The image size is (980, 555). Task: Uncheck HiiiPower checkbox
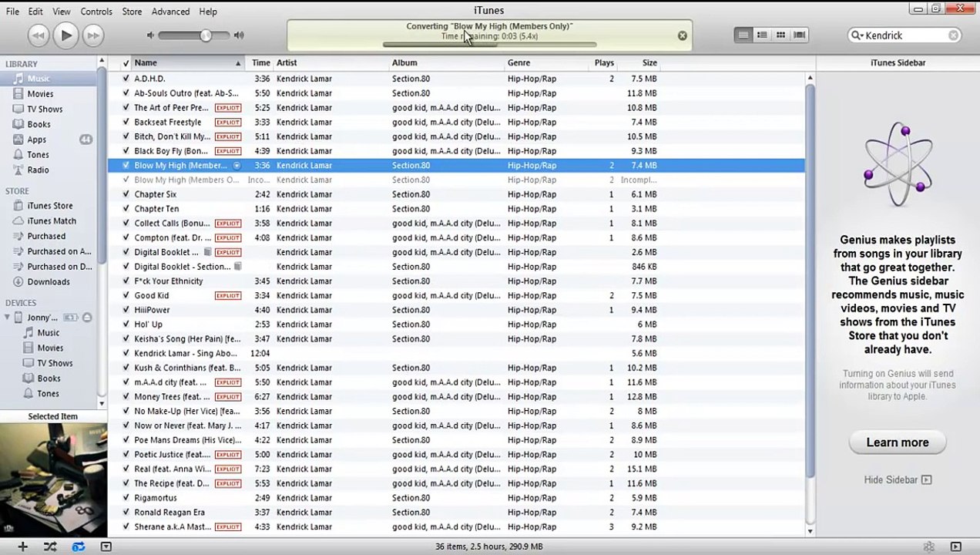126,310
